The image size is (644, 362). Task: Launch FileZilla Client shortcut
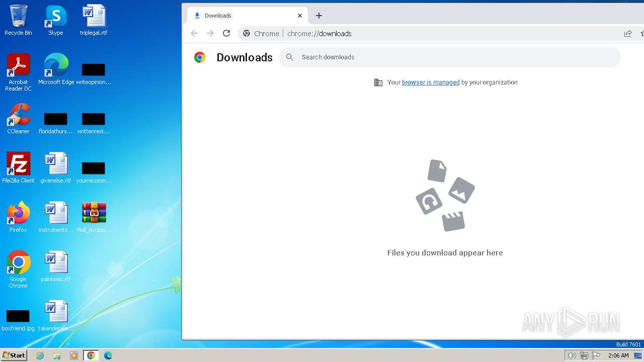click(x=18, y=168)
